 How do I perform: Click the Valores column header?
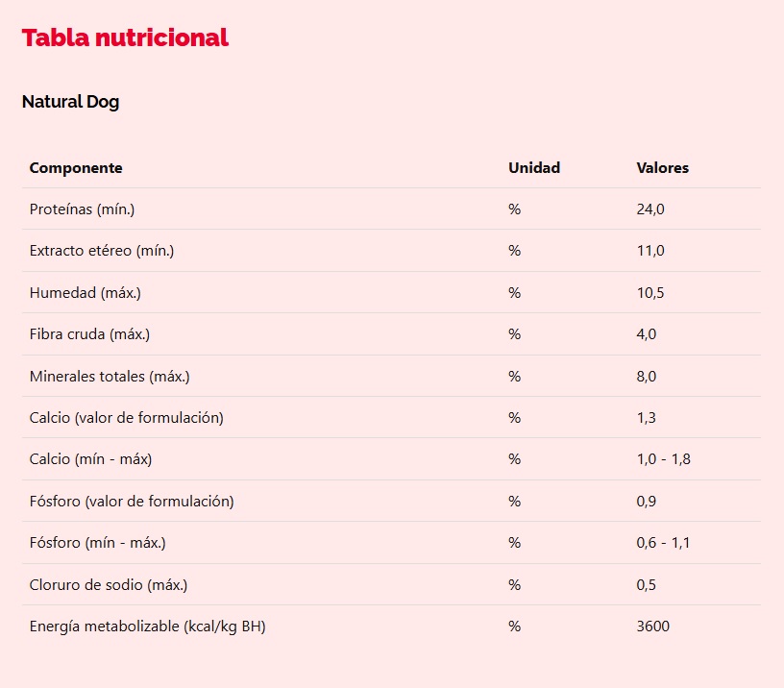[663, 167]
